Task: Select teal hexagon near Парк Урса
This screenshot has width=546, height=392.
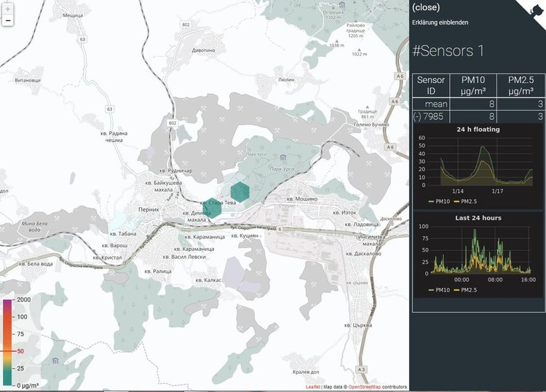Action: point(241,192)
